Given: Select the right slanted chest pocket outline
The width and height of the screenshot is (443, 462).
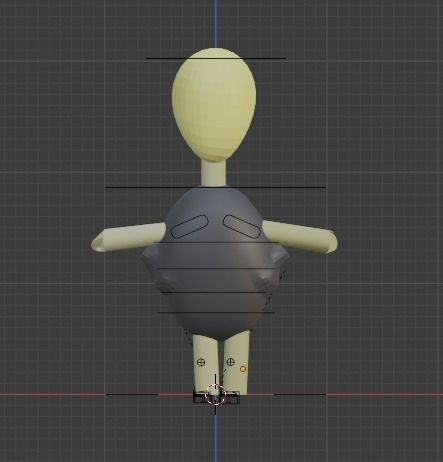Looking at the screenshot, I should point(242,226).
